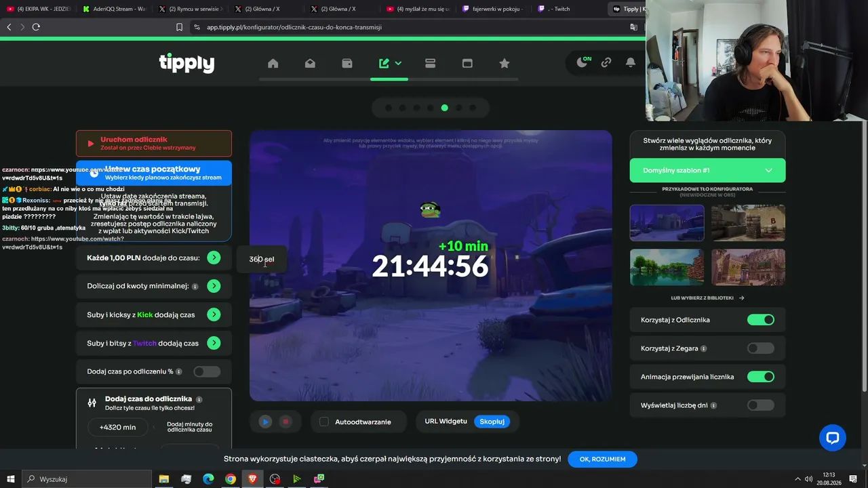Open the Domyślny szablon #1 dropdown
The image size is (868, 488).
[707, 170]
